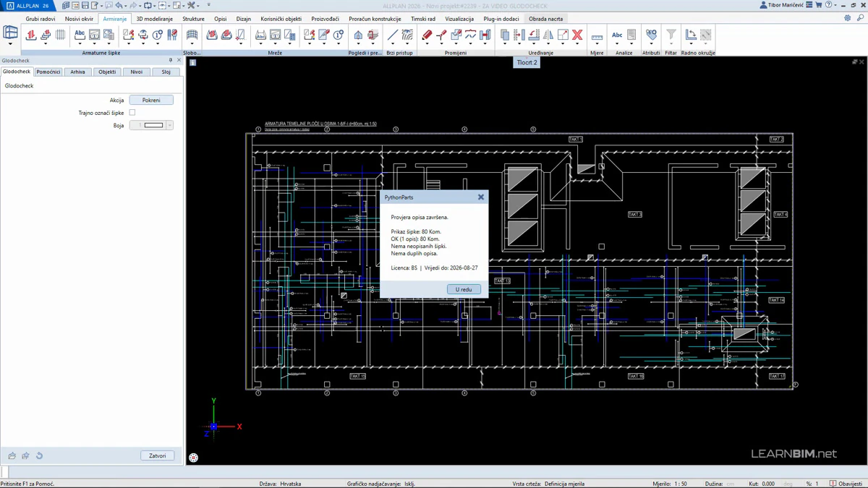Open the Grubi radovi ribbon tab
This screenshot has height=488, width=868.
click(x=41, y=19)
